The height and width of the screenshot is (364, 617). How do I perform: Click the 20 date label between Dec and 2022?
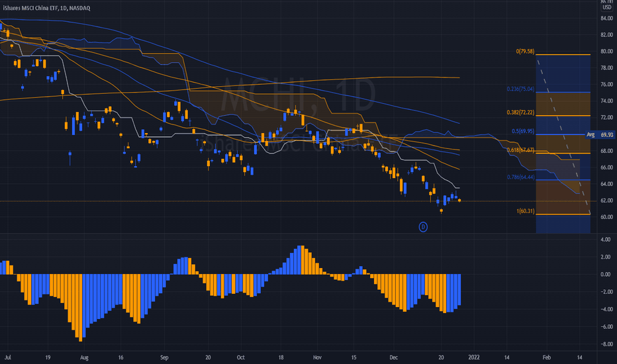[441, 357]
